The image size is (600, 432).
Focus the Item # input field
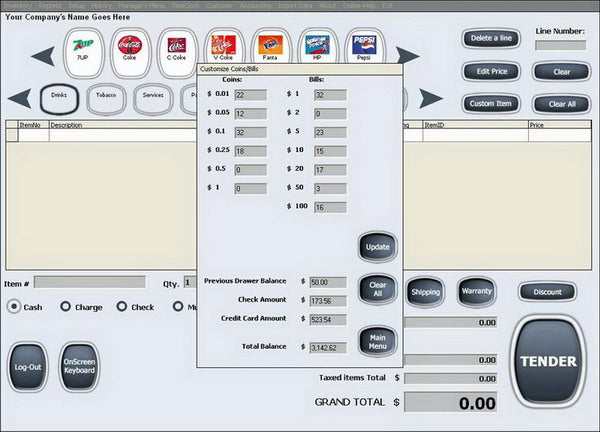90,282
